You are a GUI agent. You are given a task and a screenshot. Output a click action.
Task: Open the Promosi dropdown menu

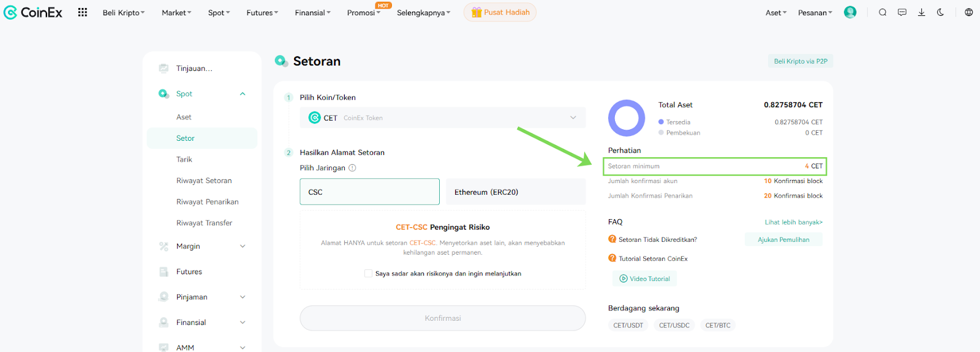[x=364, y=12]
